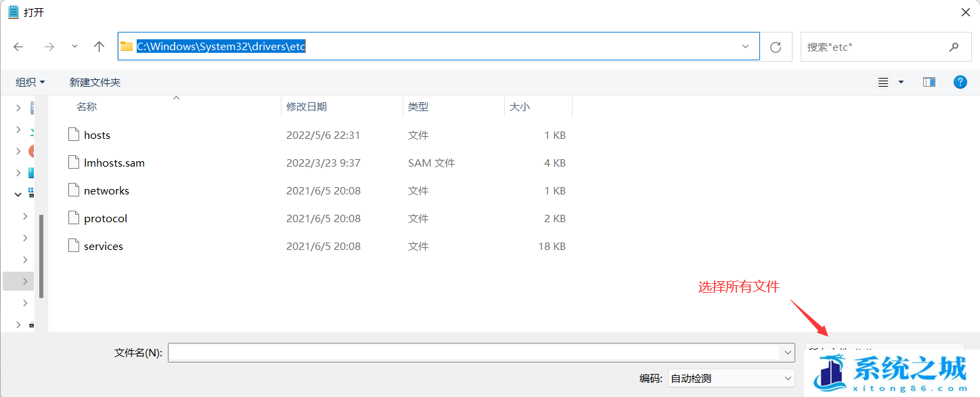Screen dimensions: 980x397
Task: Open help with blue question mark
Action: click(960, 82)
